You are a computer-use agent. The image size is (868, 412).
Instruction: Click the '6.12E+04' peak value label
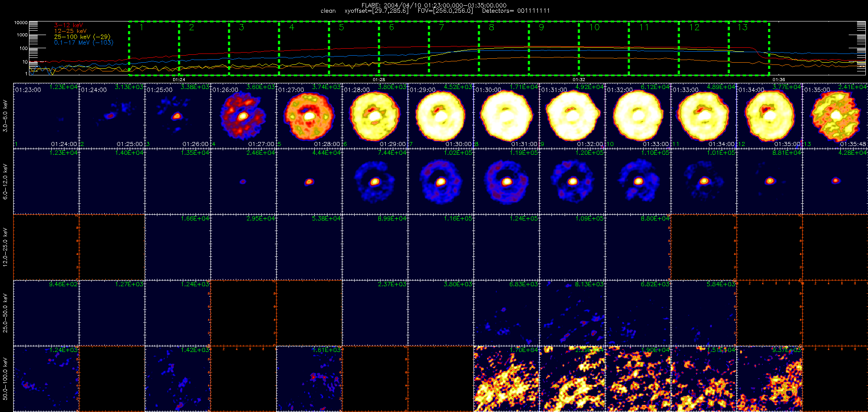tap(655, 87)
